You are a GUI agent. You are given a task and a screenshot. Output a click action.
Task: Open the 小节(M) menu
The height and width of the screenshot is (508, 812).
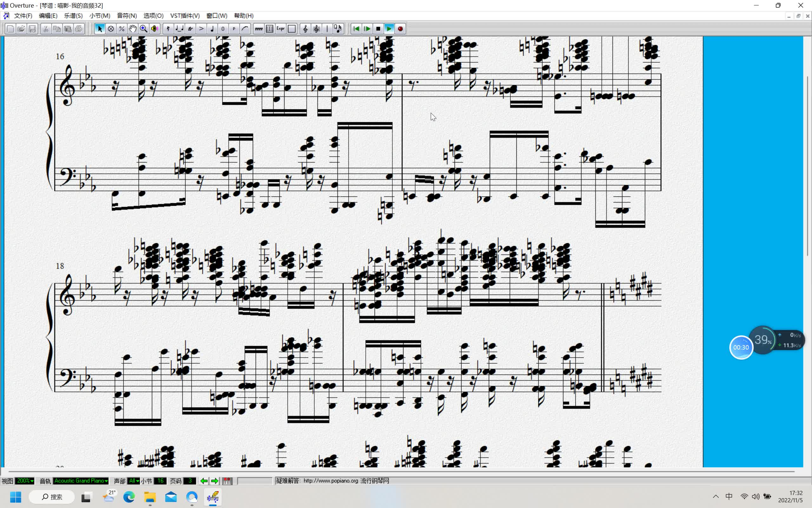coord(100,16)
